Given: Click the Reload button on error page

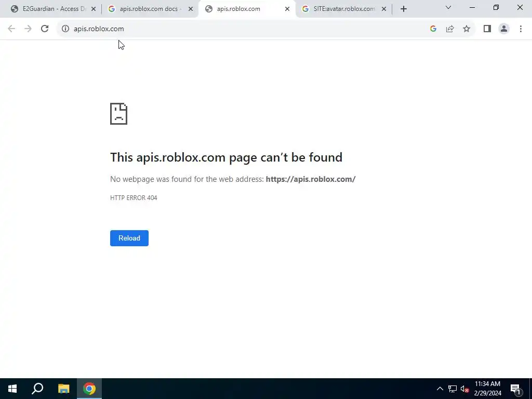Looking at the screenshot, I should [129, 238].
